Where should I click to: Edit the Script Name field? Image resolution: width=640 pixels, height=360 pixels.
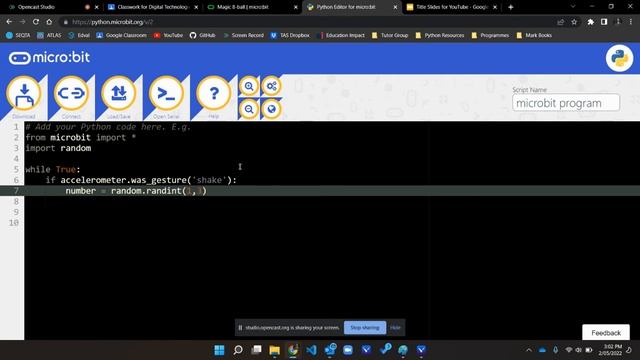pyautogui.click(x=566, y=103)
